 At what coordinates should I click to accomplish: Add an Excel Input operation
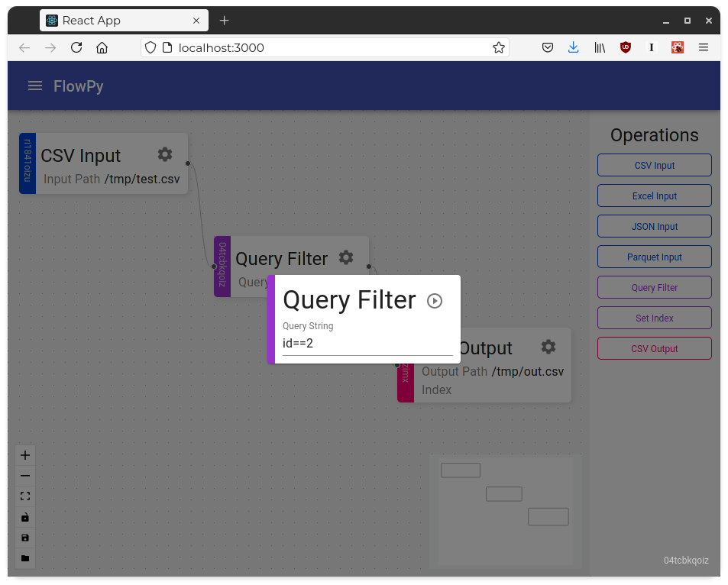pyautogui.click(x=654, y=196)
